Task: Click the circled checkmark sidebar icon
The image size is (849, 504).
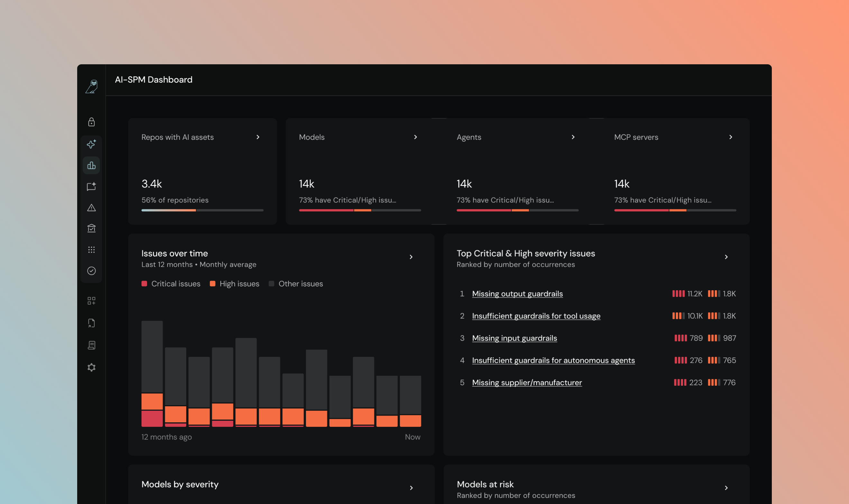Action: [x=91, y=271]
